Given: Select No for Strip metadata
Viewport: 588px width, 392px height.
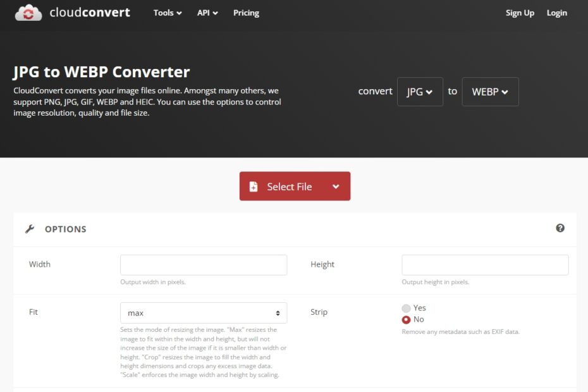Looking at the screenshot, I should (407, 320).
